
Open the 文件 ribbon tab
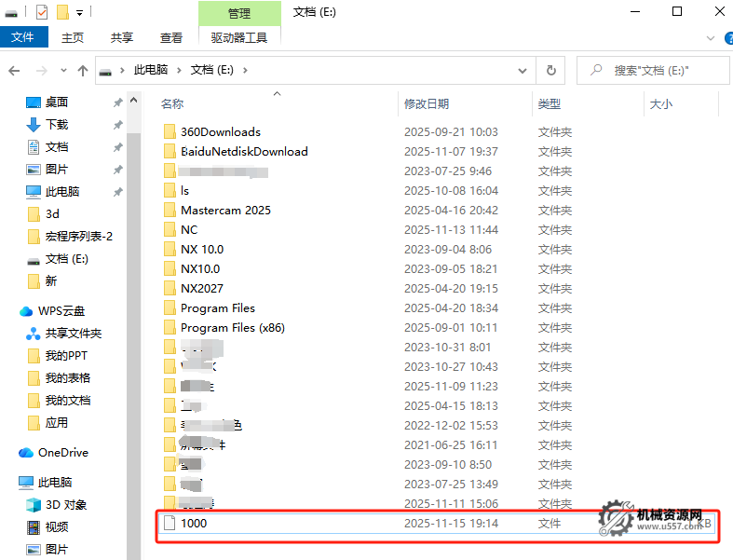(23, 37)
